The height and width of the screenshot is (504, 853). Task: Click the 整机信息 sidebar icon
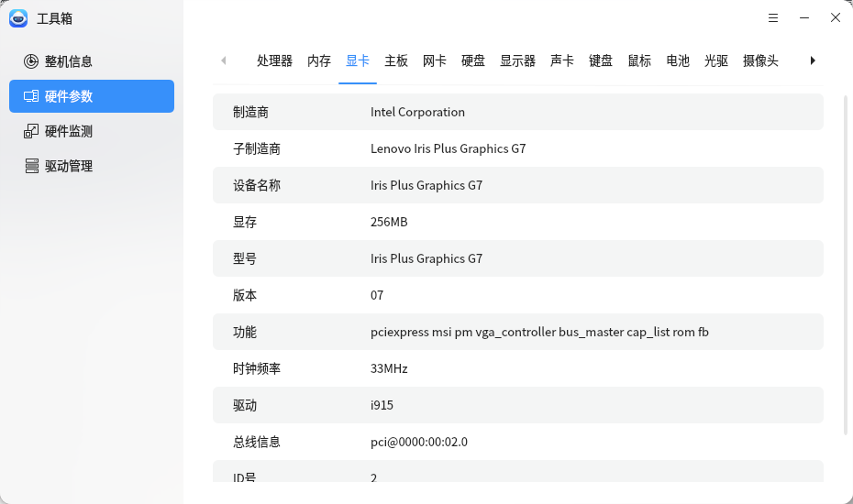[x=31, y=61]
